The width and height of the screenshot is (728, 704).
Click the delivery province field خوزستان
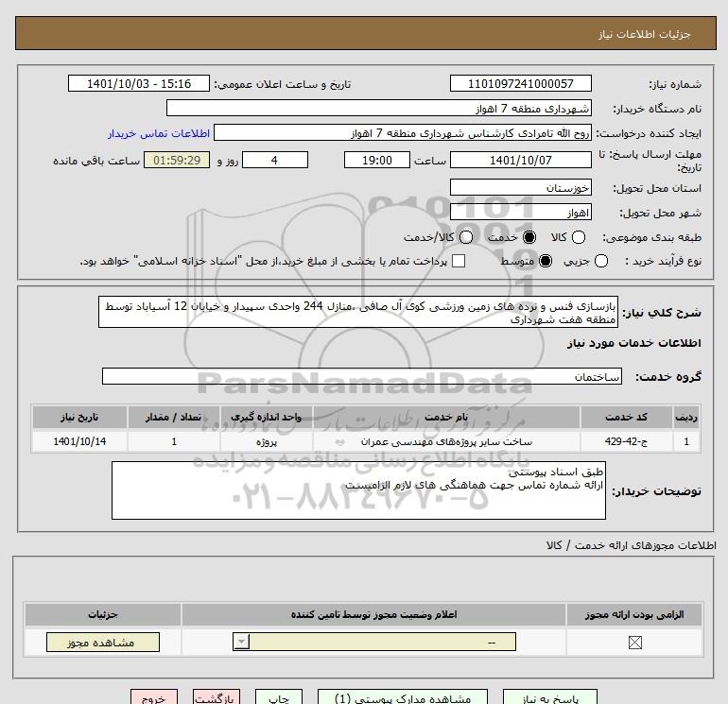tap(520, 187)
